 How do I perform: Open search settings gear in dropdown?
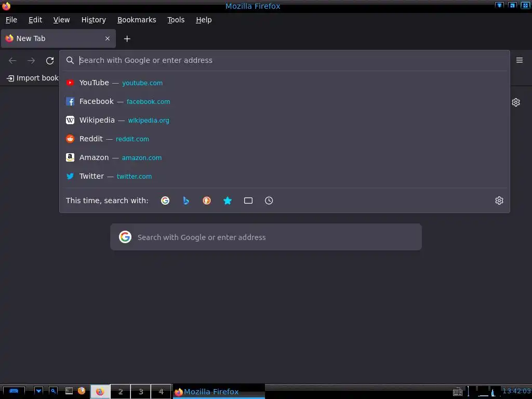[x=499, y=201]
